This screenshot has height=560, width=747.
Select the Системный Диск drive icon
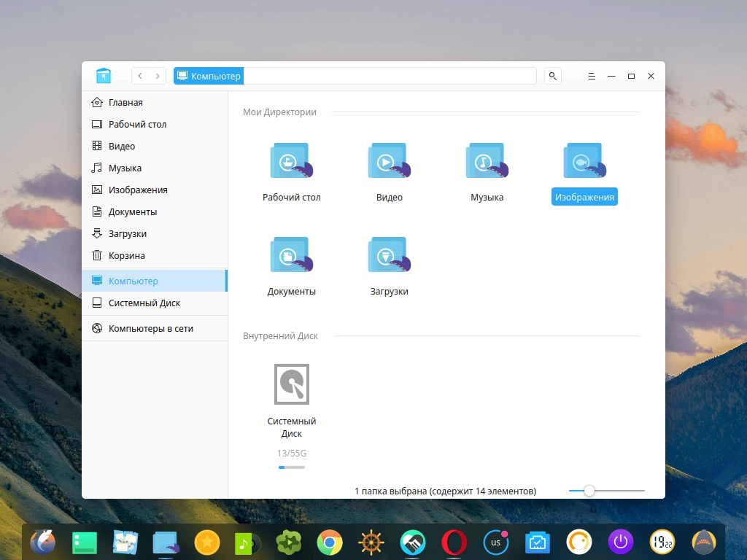(292, 384)
